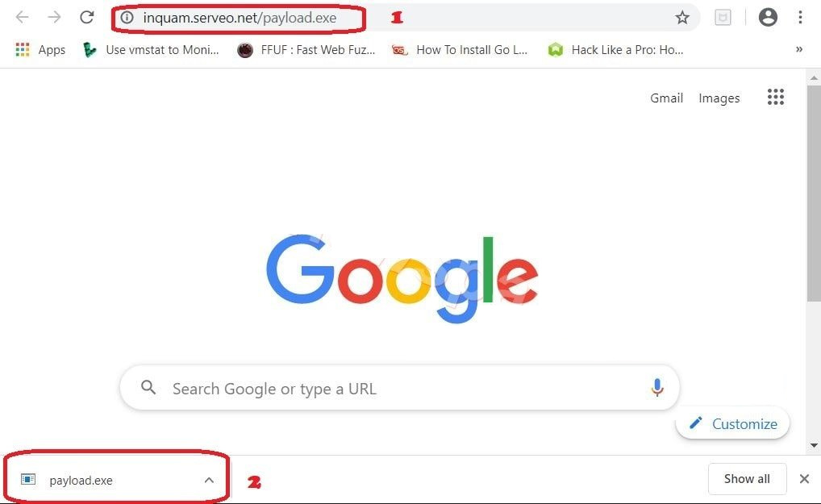Bookmark this page with the star icon

(x=681, y=18)
